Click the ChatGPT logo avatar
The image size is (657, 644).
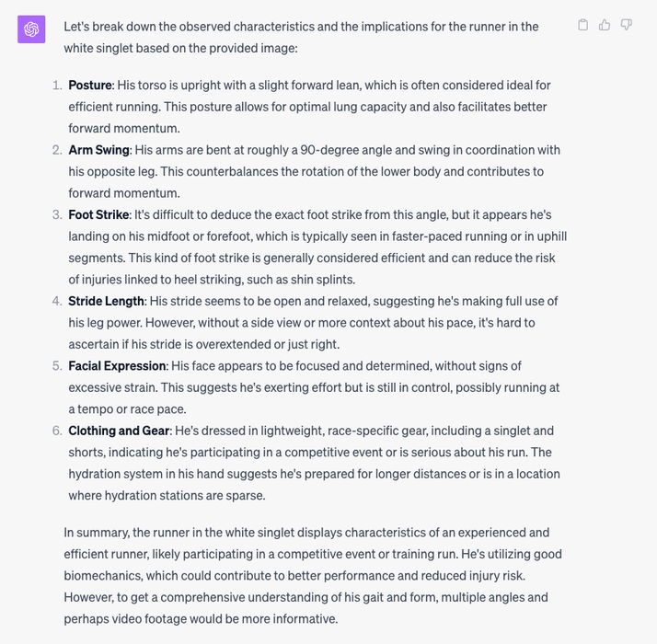pos(31,29)
